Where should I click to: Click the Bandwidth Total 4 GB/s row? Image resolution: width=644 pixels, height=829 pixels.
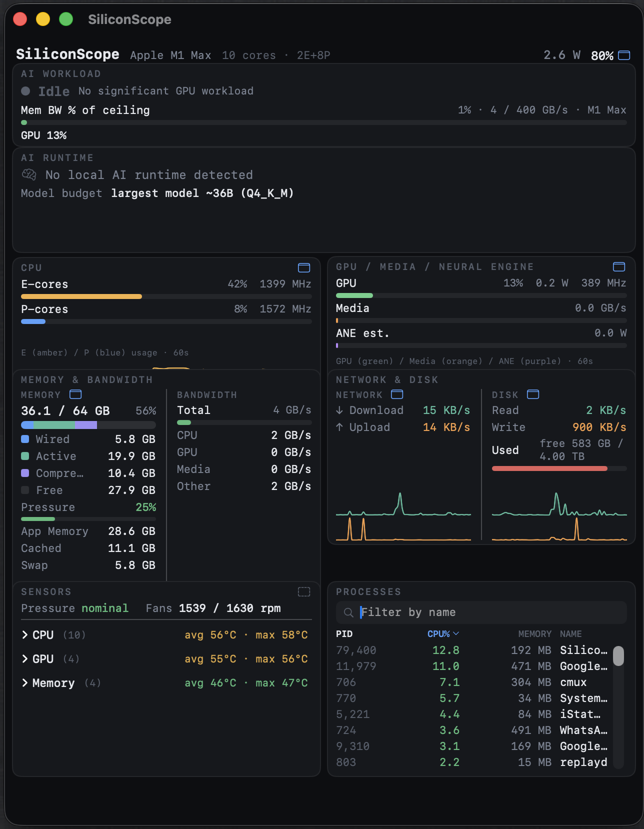coord(244,410)
